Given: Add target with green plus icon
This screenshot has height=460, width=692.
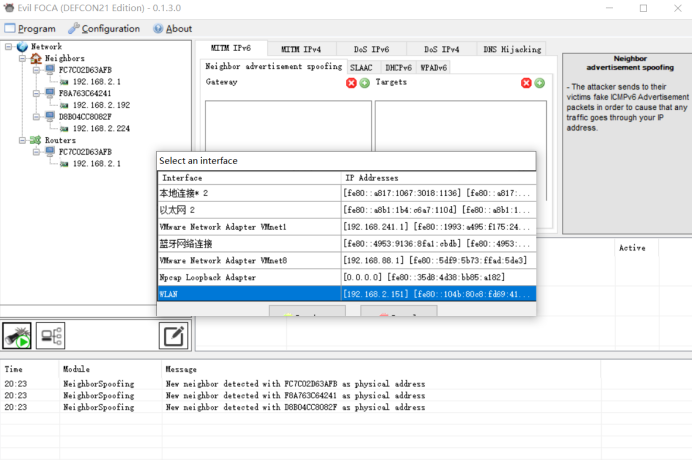Looking at the screenshot, I should [539, 83].
